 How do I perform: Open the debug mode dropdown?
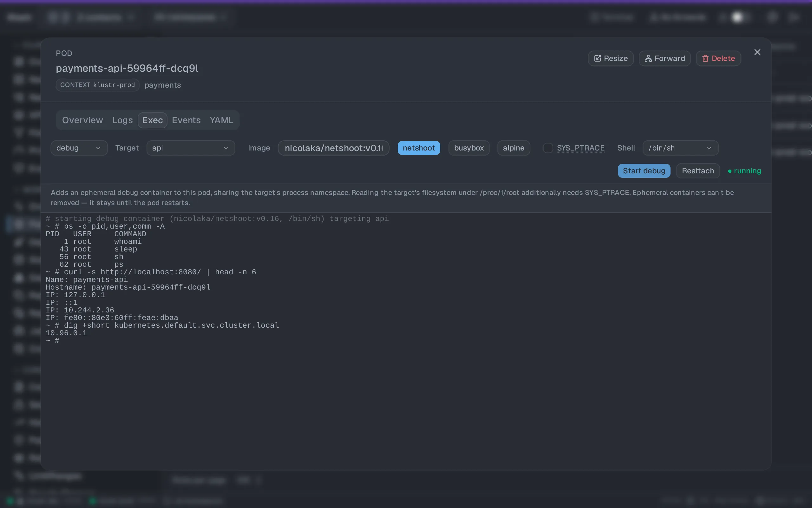[79, 148]
